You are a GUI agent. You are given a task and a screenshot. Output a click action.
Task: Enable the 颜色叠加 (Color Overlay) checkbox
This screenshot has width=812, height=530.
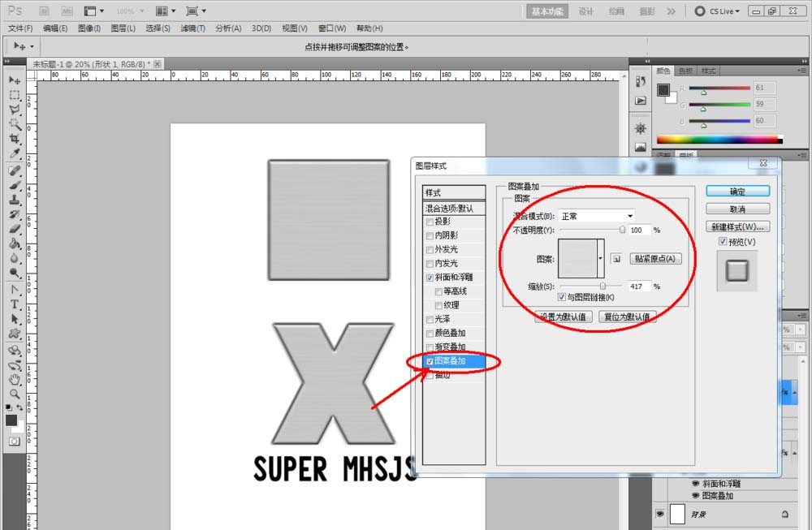(430, 334)
